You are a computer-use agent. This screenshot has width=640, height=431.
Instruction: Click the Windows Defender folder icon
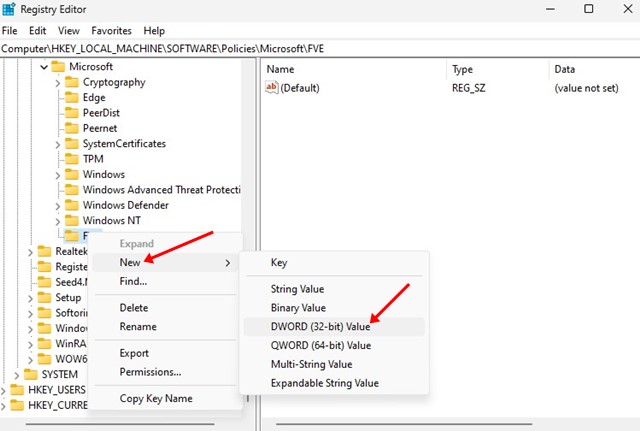pyautogui.click(x=72, y=205)
